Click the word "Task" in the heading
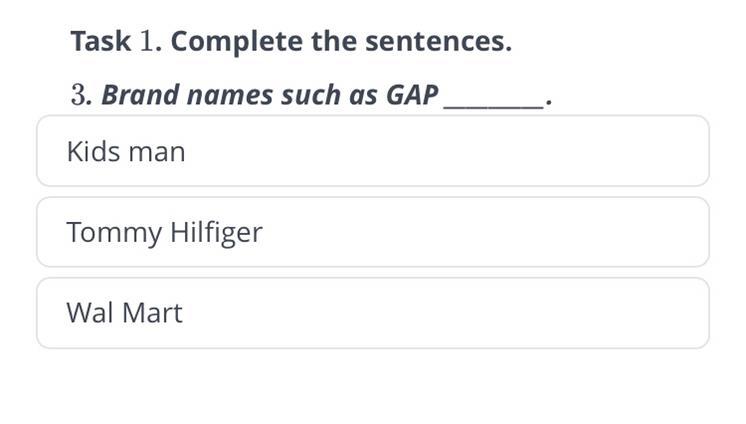The width and height of the screenshot is (746, 424). 100,41
